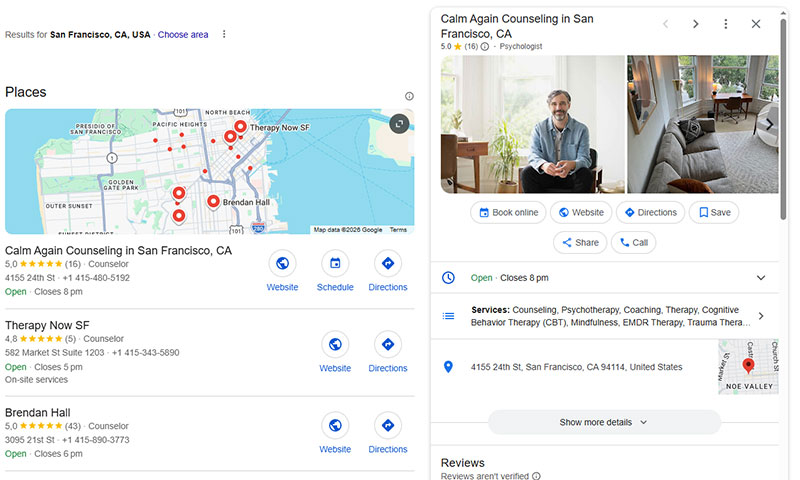
Task: Open info icon beside Reviews aren't verified
Action: tap(536, 475)
